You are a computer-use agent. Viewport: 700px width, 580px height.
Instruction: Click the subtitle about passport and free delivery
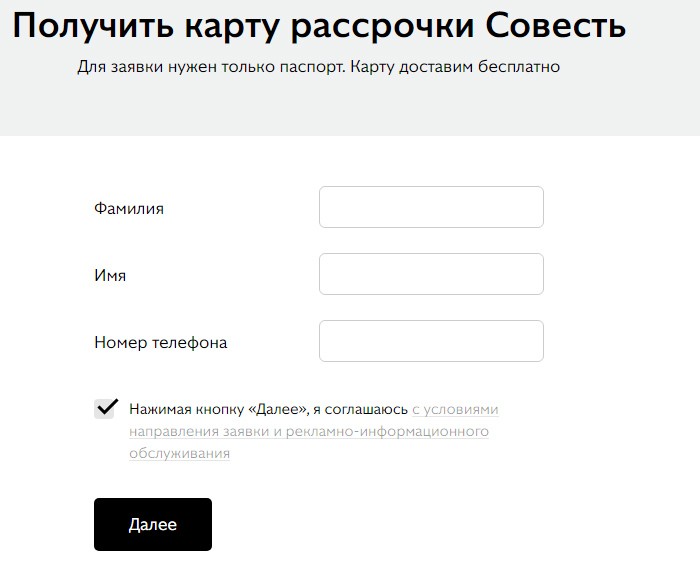point(318,68)
